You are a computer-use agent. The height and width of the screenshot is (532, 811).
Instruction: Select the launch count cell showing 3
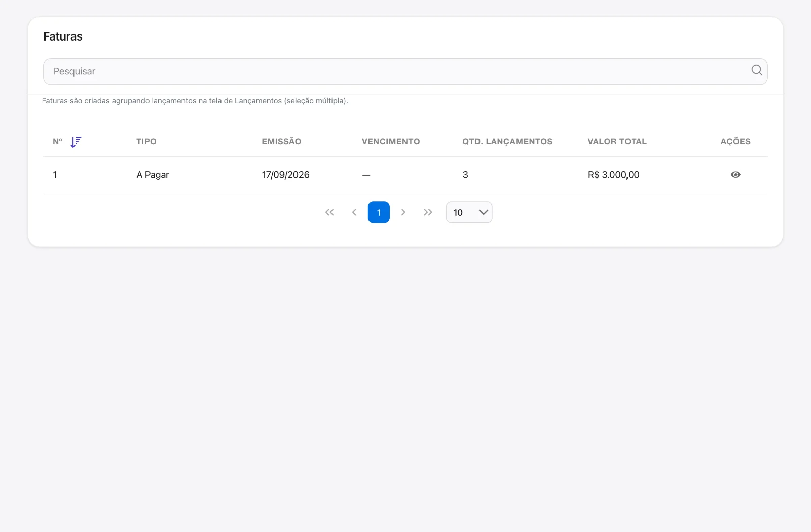coord(465,175)
